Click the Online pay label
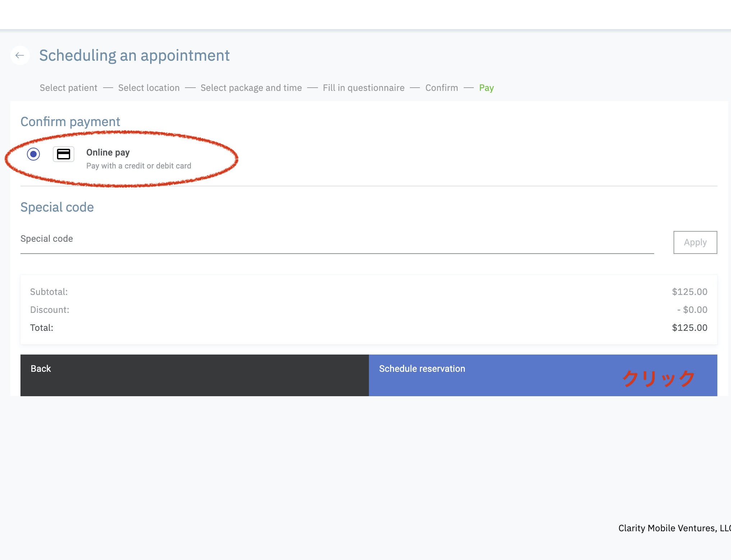This screenshot has width=731, height=560. pyautogui.click(x=108, y=152)
